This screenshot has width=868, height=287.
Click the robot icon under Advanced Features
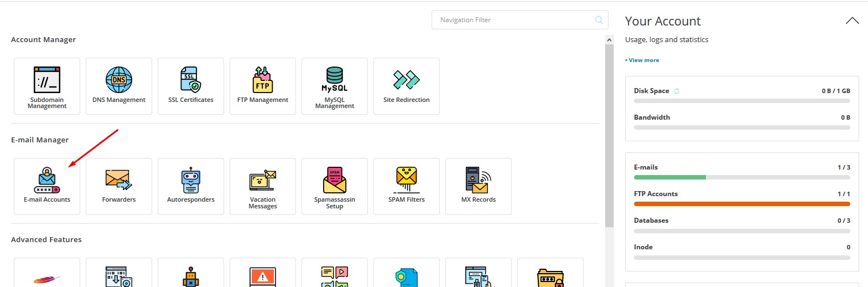click(x=191, y=276)
